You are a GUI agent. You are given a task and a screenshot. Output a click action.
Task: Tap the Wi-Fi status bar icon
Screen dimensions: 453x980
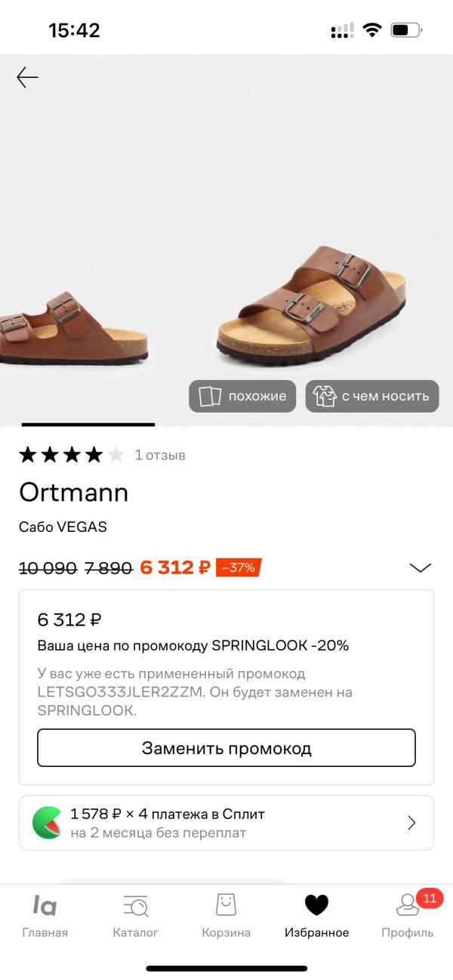pyautogui.click(x=371, y=30)
